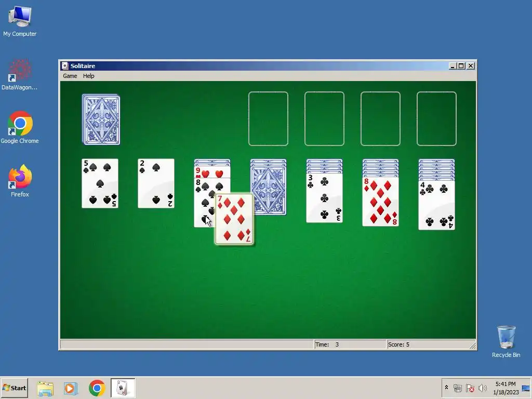Click the 9 of hearts card
The width and height of the screenshot is (532, 399).
[x=212, y=172]
